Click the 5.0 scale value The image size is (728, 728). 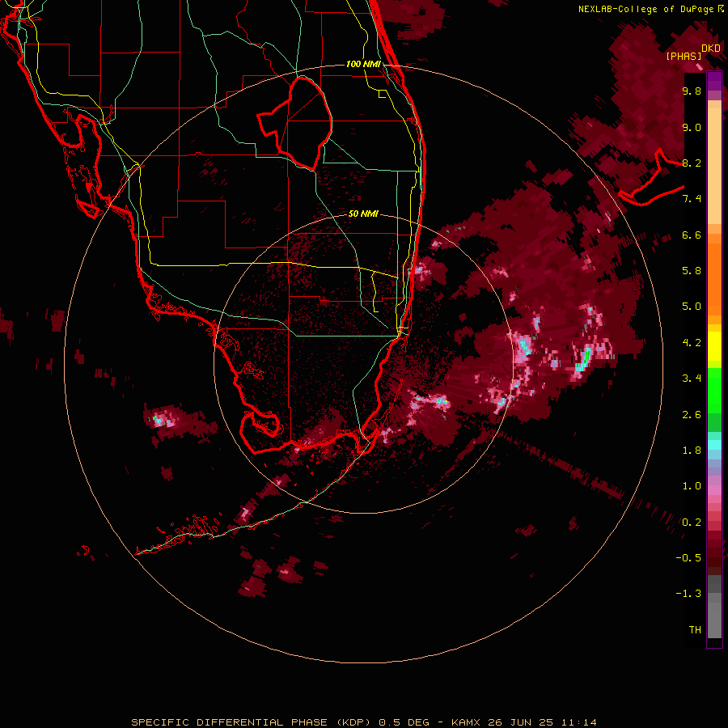tap(692, 307)
